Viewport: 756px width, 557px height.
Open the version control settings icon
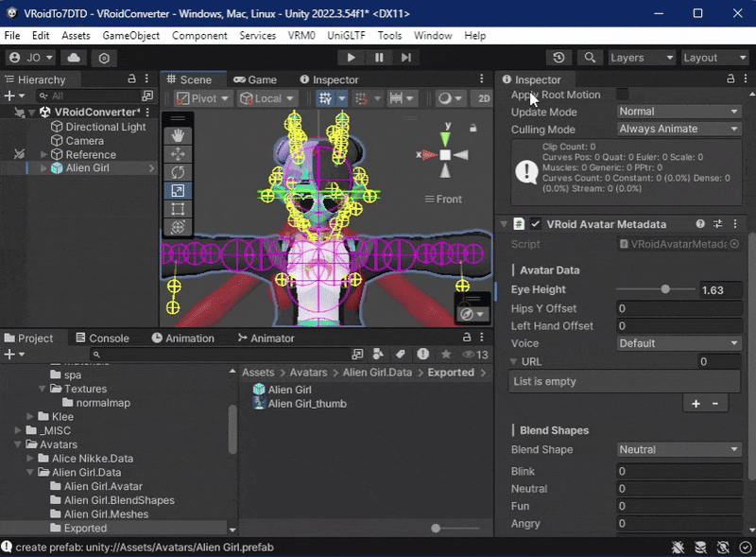pos(104,59)
